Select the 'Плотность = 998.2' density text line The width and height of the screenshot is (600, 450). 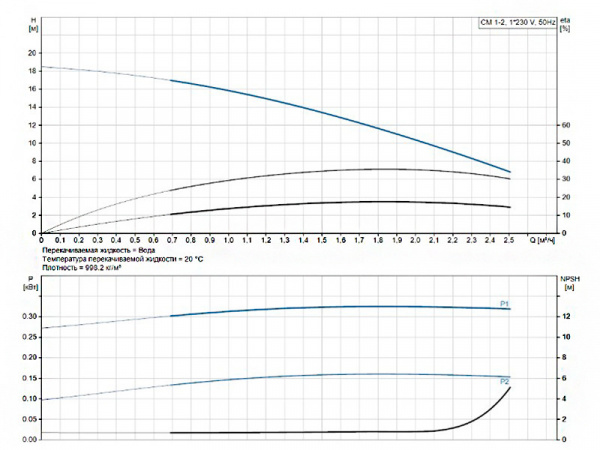point(95,267)
